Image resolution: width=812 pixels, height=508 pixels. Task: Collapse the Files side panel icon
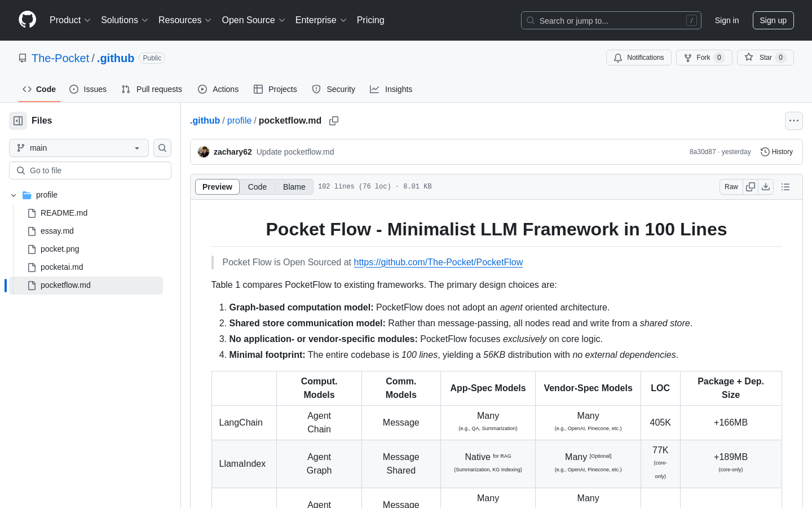(18, 121)
